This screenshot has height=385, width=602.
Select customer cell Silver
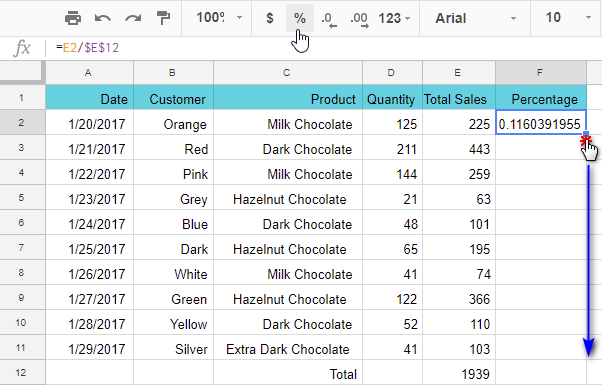[173, 347]
